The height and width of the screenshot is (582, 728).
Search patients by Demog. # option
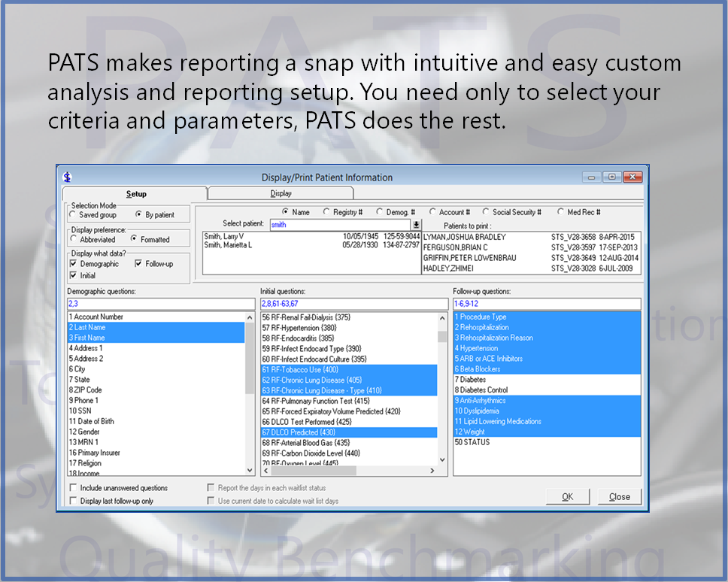coord(396,212)
